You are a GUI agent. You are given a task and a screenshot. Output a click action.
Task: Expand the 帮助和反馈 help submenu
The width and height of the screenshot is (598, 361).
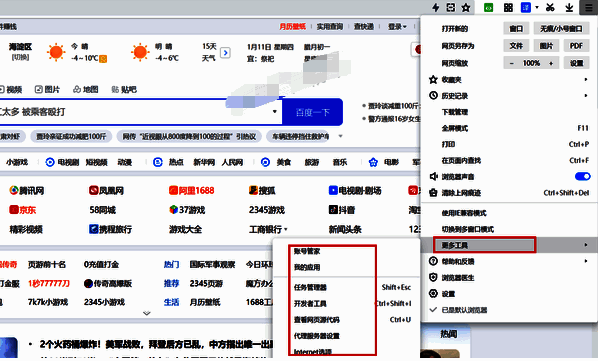point(509,262)
